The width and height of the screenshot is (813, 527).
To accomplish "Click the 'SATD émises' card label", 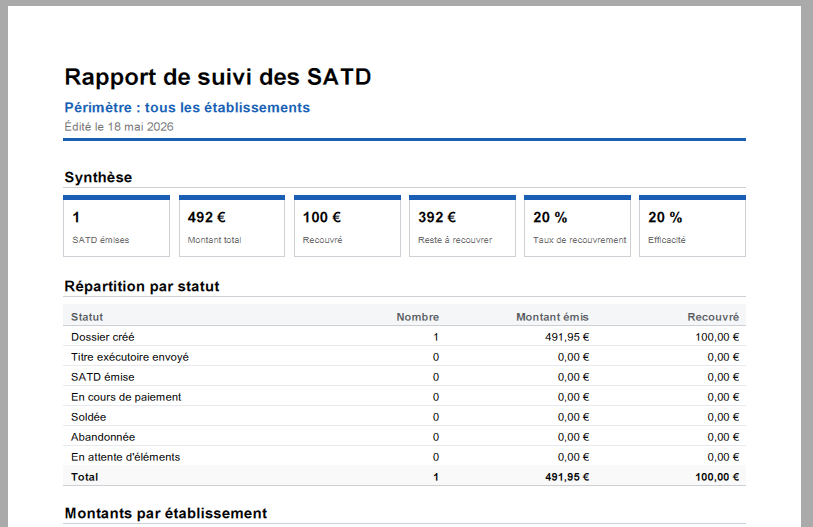I will click(101, 240).
